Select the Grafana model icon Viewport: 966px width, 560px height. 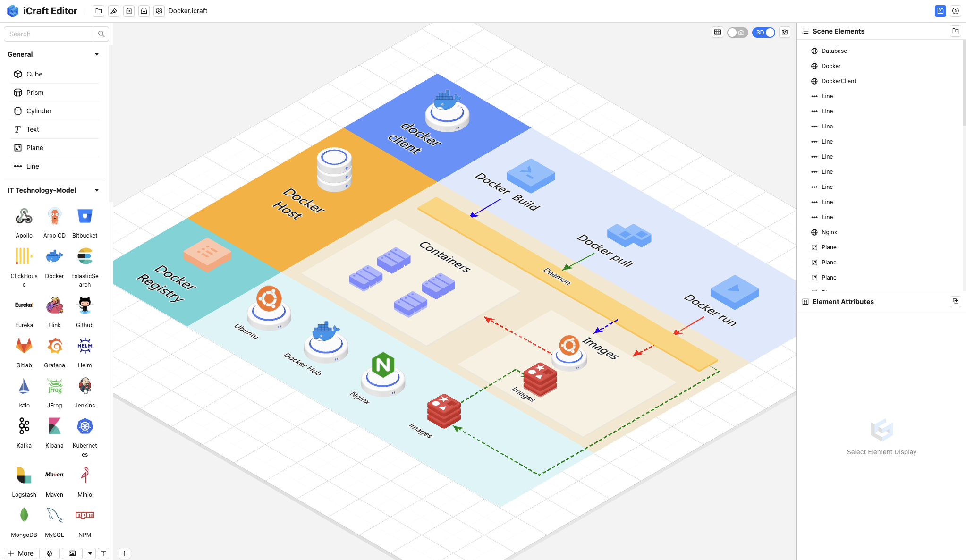[55, 346]
